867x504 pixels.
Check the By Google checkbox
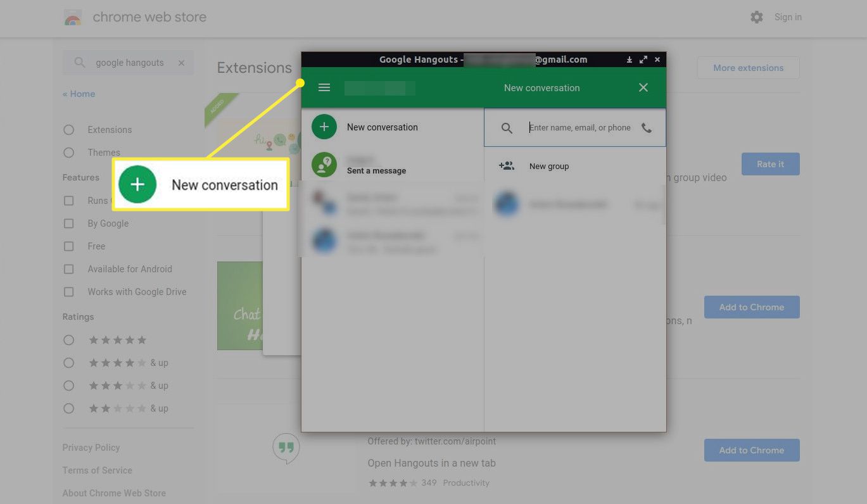(x=68, y=224)
